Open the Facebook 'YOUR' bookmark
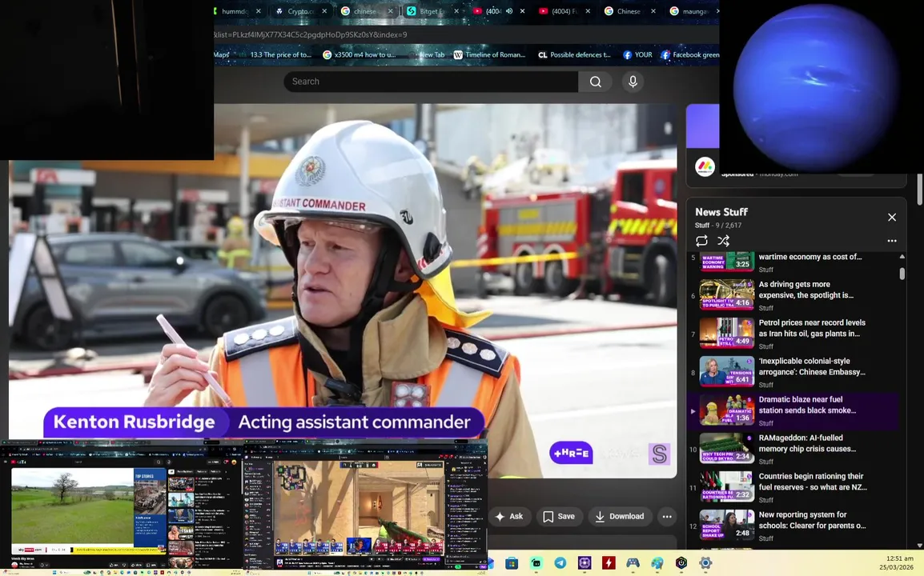 [x=637, y=54]
